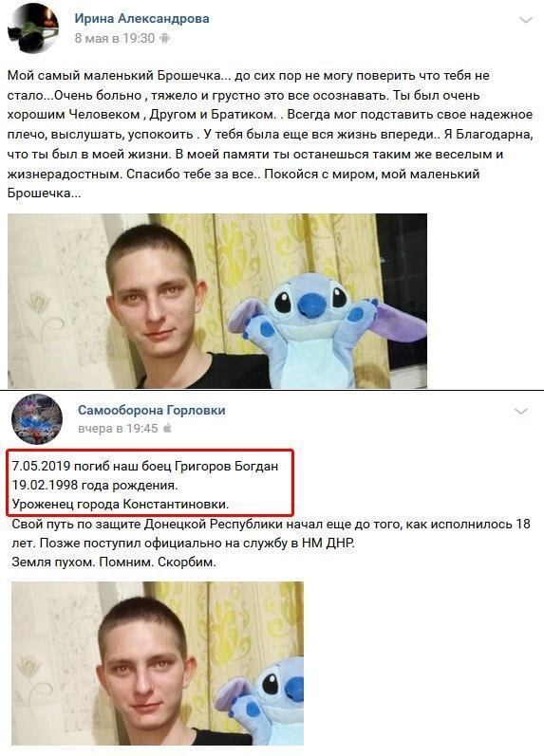Open the post timestamp 8 мая в 19:30
The image size is (544, 756).
[114, 38]
